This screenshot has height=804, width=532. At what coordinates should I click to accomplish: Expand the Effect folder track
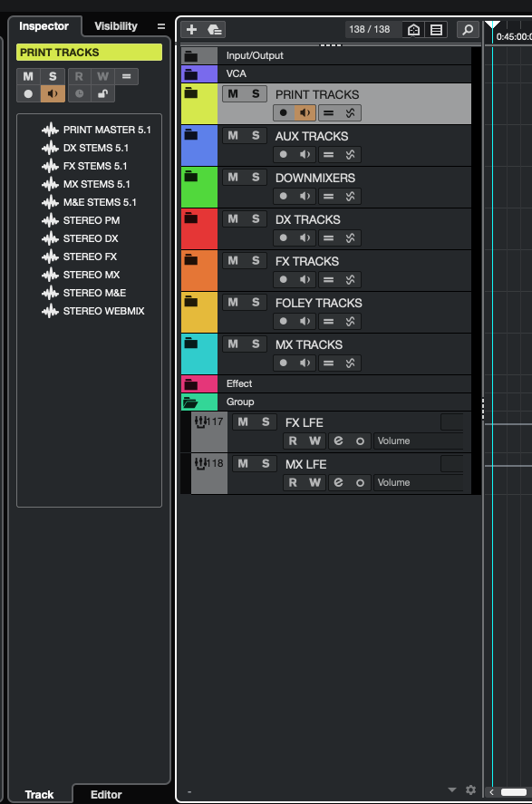pos(191,384)
